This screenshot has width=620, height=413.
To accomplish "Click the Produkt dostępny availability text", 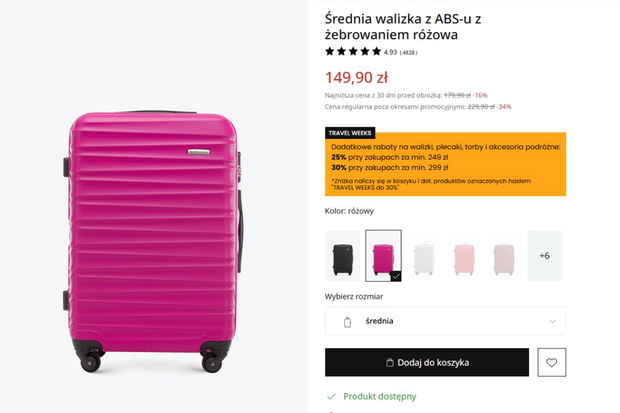I will point(380,396).
